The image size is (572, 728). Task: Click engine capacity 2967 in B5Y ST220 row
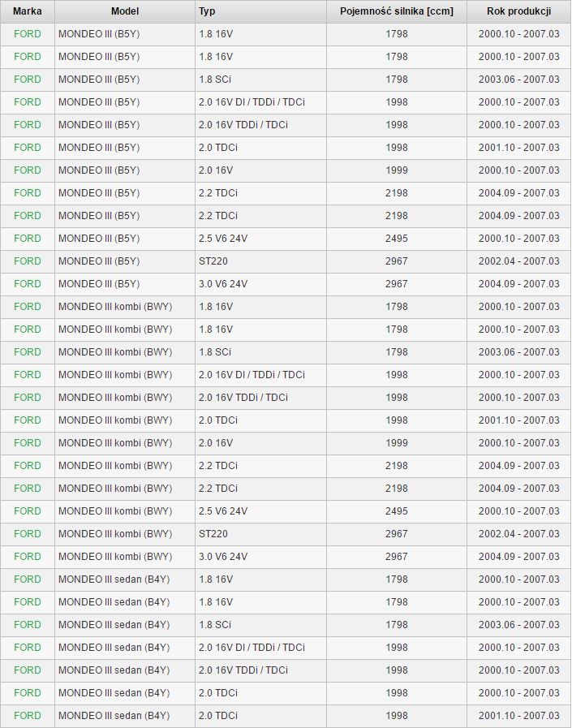coord(397,261)
